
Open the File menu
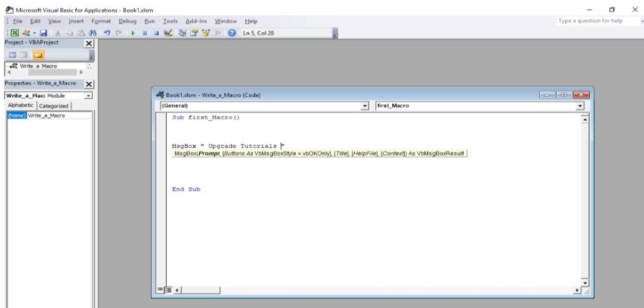click(x=18, y=21)
